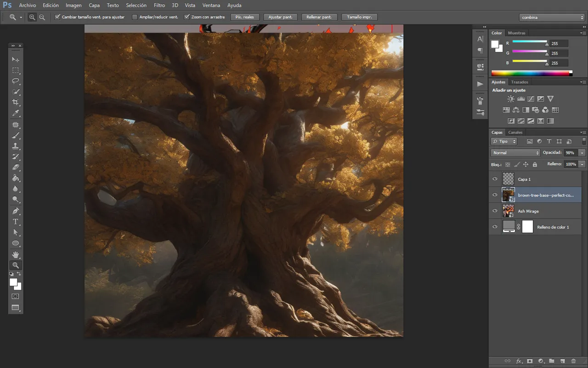Select the Paint Bucket tool
This screenshot has height=368, width=588.
16,178
